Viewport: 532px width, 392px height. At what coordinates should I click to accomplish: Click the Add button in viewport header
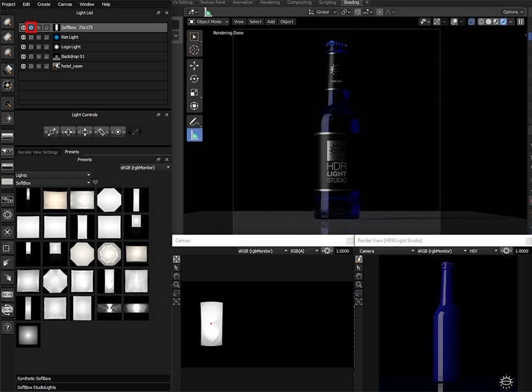coord(271,22)
